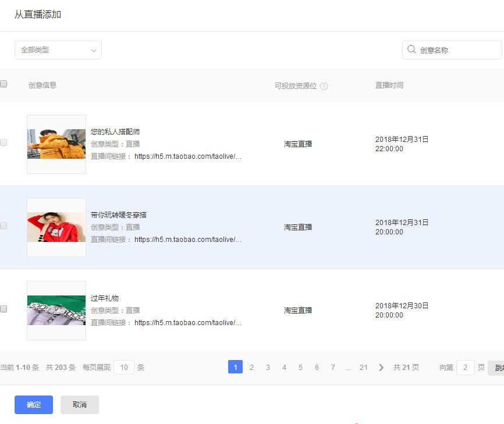Go to next page arrow
Screen dimensions: 504x424
coord(381,368)
